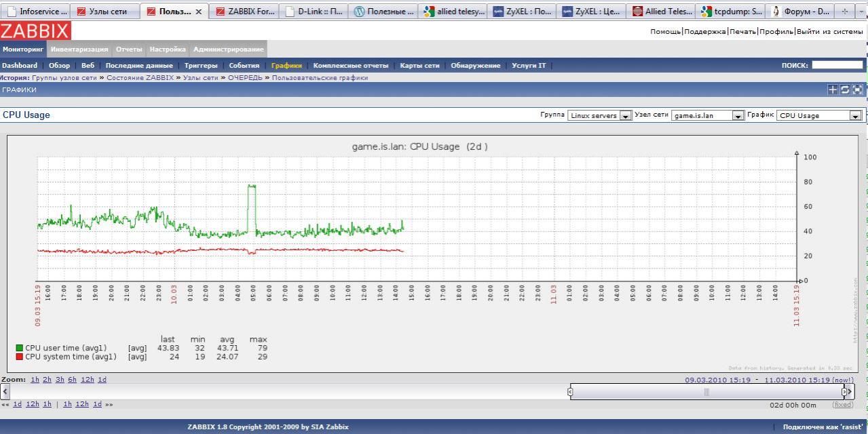
Task: Open the Настройка main menu
Action: click(x=168, y=50)
